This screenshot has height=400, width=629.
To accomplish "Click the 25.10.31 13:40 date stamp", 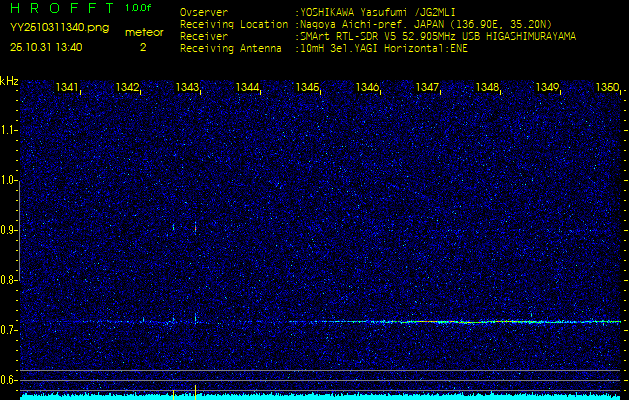I will click(46, 46).
